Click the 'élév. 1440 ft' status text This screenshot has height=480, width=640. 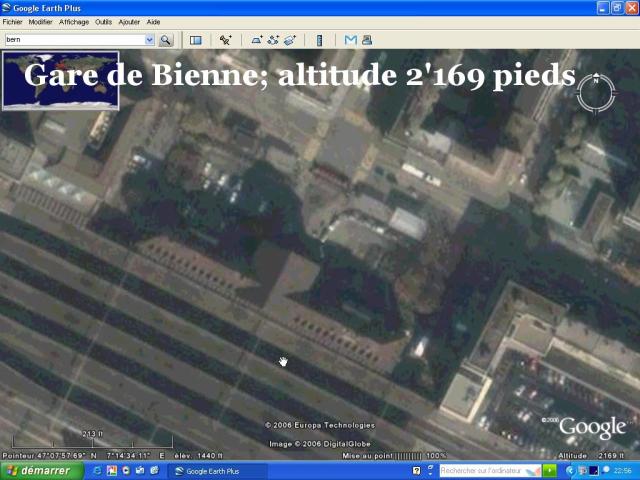click(198, 456)
